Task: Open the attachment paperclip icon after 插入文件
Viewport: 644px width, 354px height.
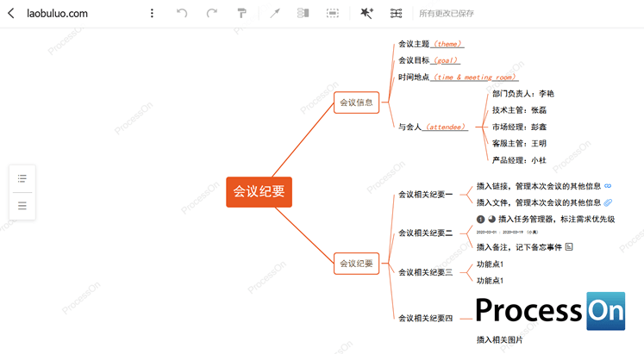Action: pyautogui.click(x=609, y=202)
